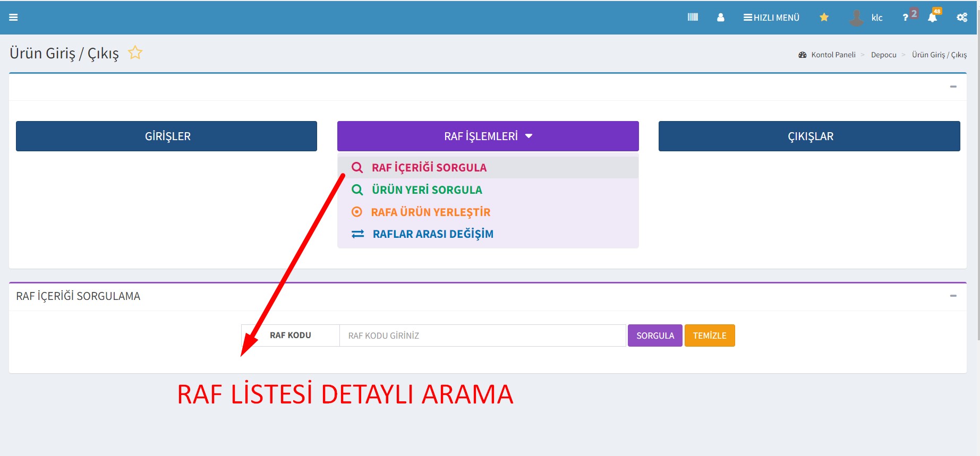Open the help question mark notifications
This screenshot has width=980, height=456.
point(906,18)
